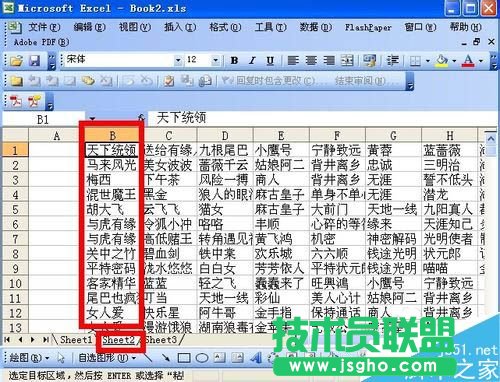Toggle Bold formatting button

pos(234,61)
